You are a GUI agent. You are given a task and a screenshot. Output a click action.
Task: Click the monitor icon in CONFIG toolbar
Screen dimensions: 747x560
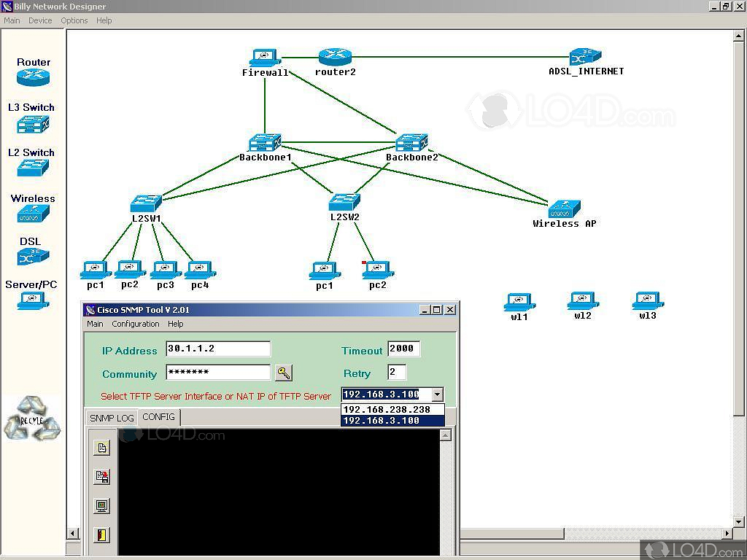(x=101, y=506)
